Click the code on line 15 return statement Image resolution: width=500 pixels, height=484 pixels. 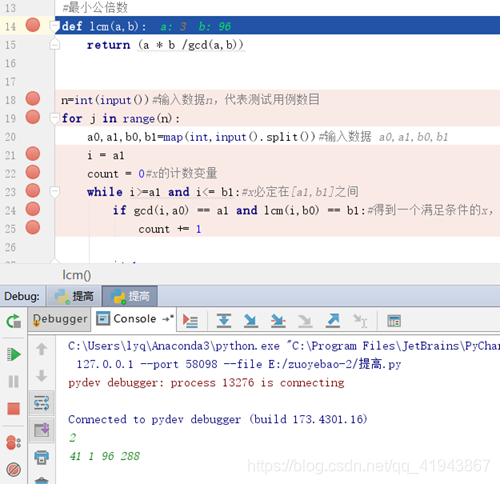[165, 45]
